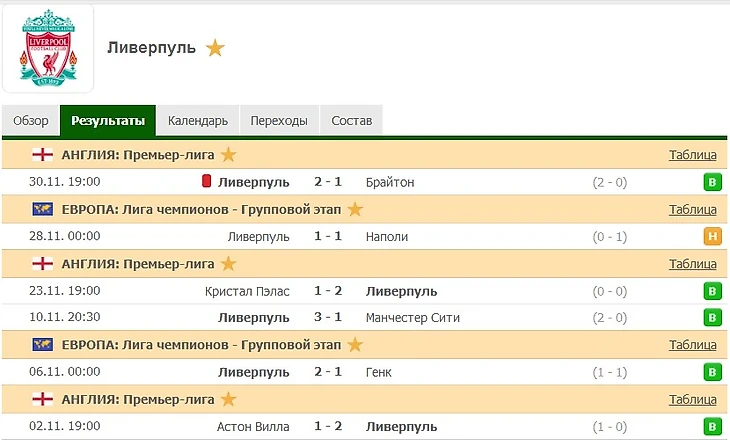This screenshot has height=440, width=730.
Task: Open the Кристал Пэлас 1 - 2 match row
Action: point(328,291)
